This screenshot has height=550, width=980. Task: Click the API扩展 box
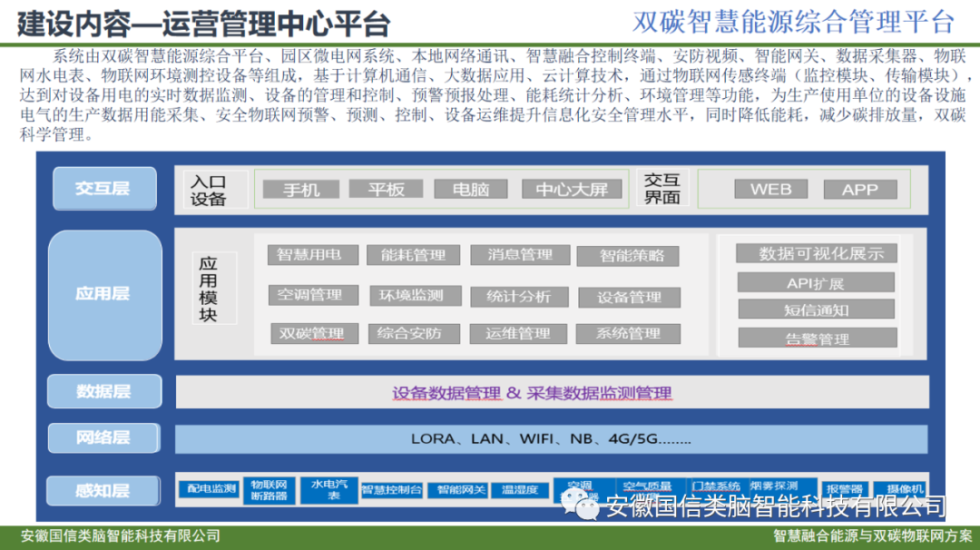coord(815,282)
